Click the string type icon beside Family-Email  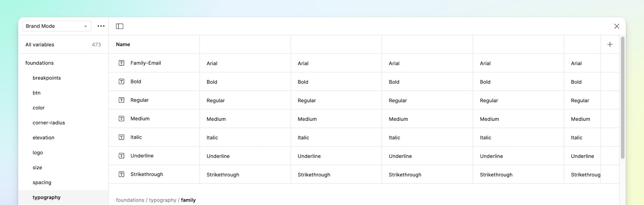click(x=121, y=63)
